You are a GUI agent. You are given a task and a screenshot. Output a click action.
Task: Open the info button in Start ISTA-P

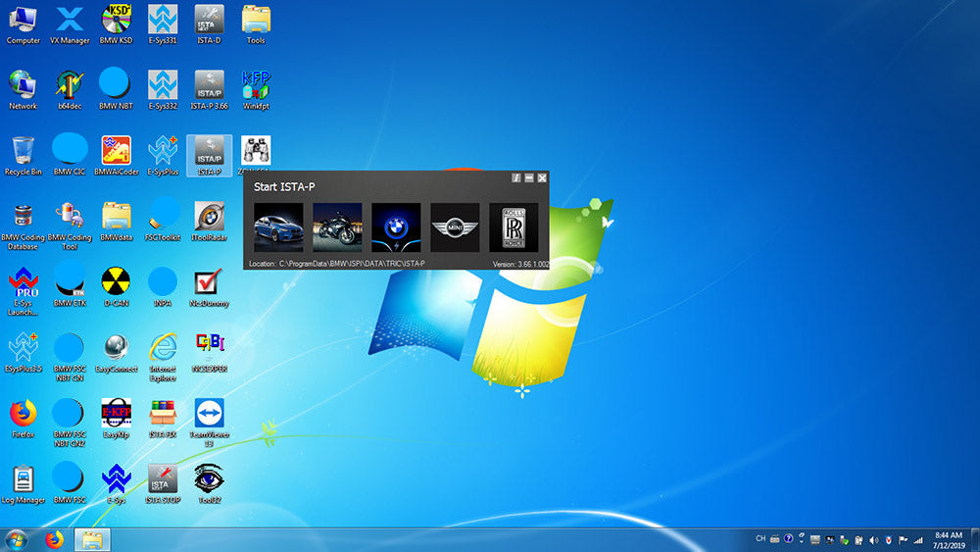(x=516, y=177)
